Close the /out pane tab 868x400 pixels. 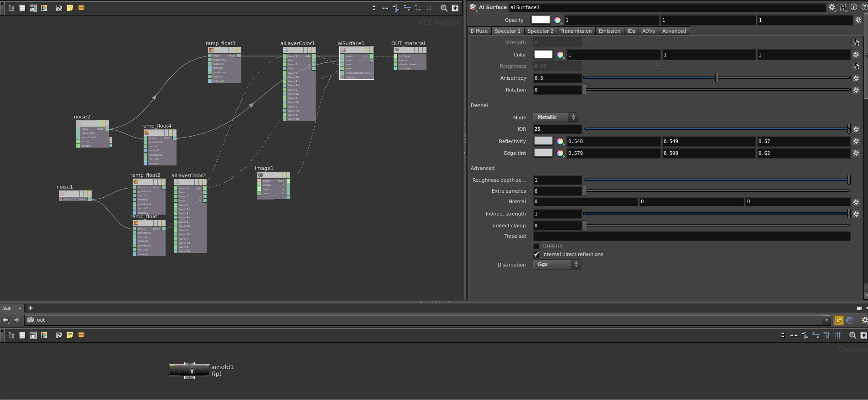[x=20, y=308]
